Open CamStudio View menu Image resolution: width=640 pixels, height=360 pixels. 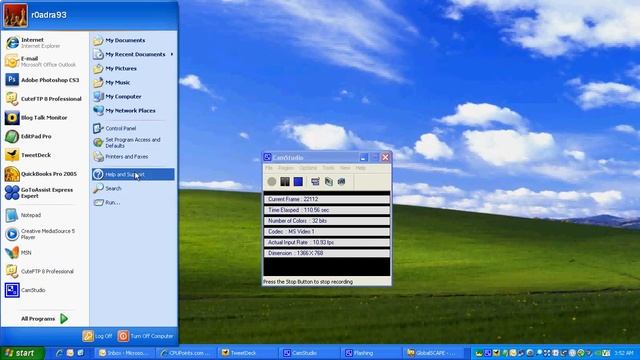pyautogui.click(x=345, y=168)
